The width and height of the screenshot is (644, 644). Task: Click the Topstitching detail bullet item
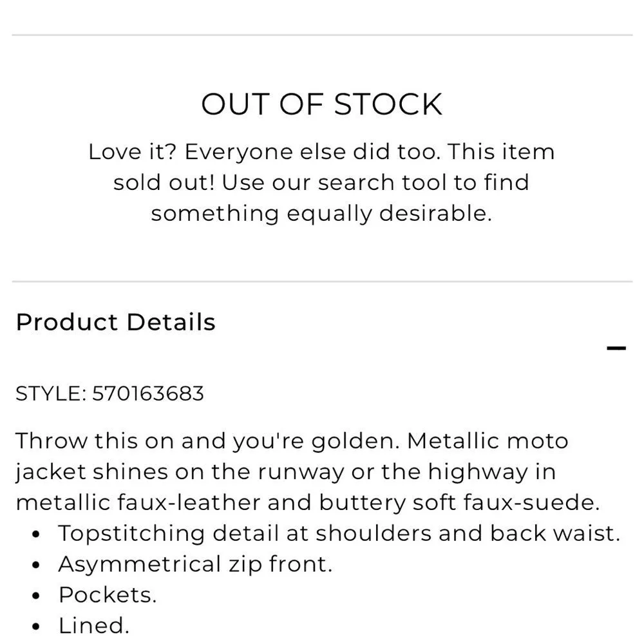339,533
